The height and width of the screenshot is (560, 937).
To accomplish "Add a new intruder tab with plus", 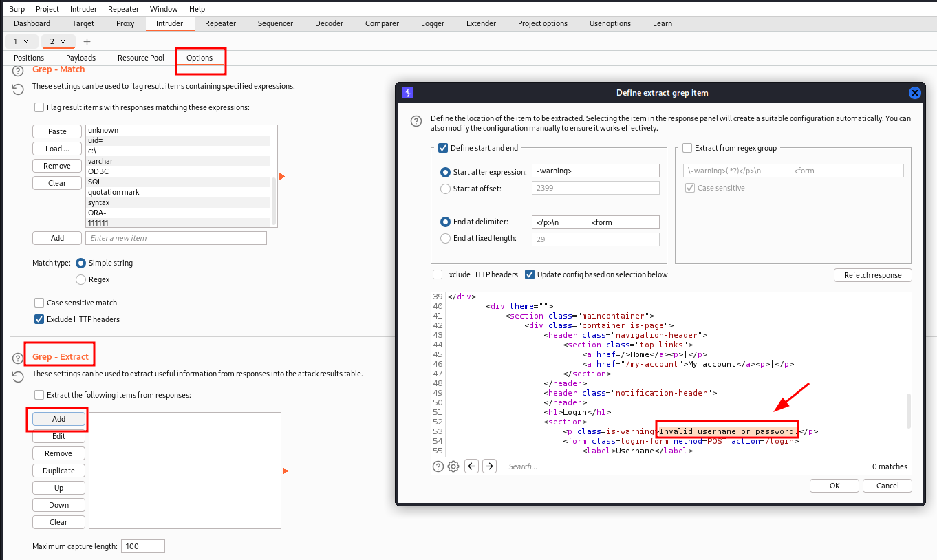I will point(87,41).
